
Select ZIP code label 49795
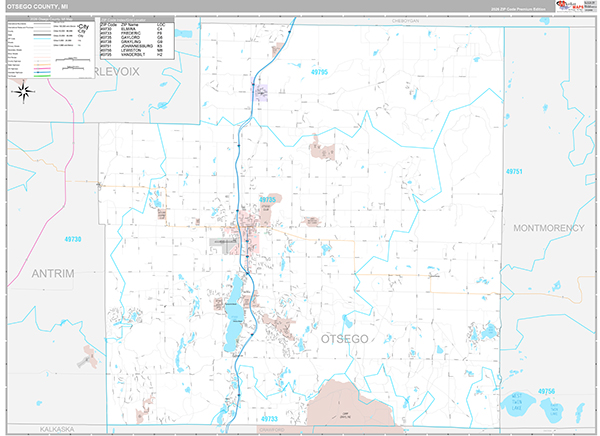tap(319, 72)
